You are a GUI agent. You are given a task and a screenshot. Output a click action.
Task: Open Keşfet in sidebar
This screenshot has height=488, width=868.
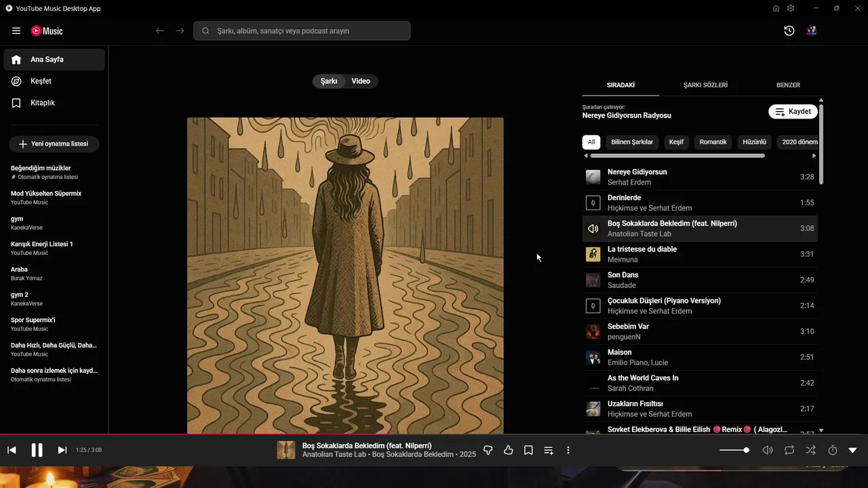[x=54, y=81]
